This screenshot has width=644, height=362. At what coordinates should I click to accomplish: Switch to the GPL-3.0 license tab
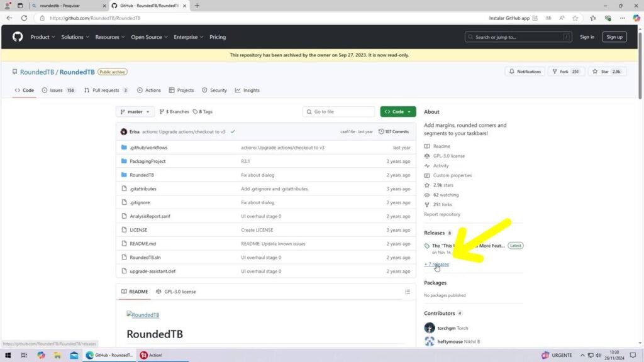[x=176, y=292]
